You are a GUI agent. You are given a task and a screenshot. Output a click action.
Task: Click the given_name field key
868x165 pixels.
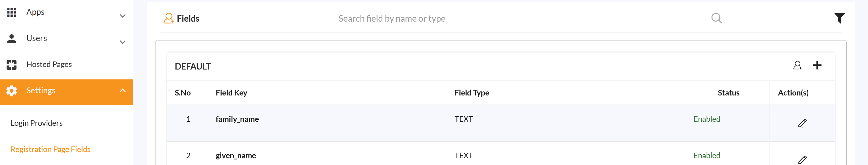click(x=236, y=155)
